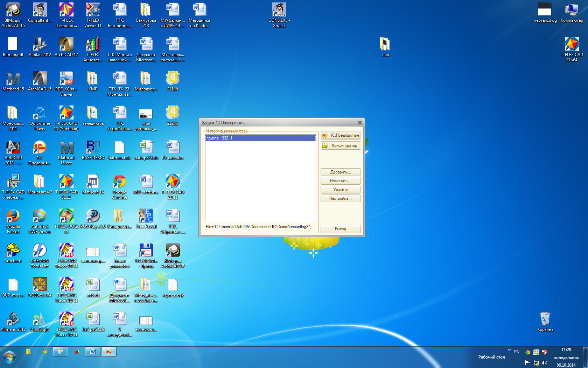Screen dimensions: 588x368
Task: Open Конфигуратор from the launcher
Action: (x=341, y=145)
